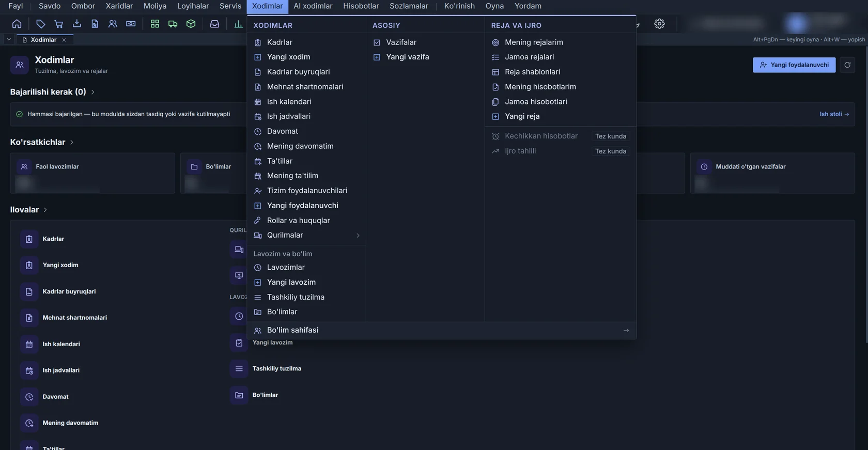
Task: Expand the Ko'rsatkichlar section chevron
Action: 72,142
